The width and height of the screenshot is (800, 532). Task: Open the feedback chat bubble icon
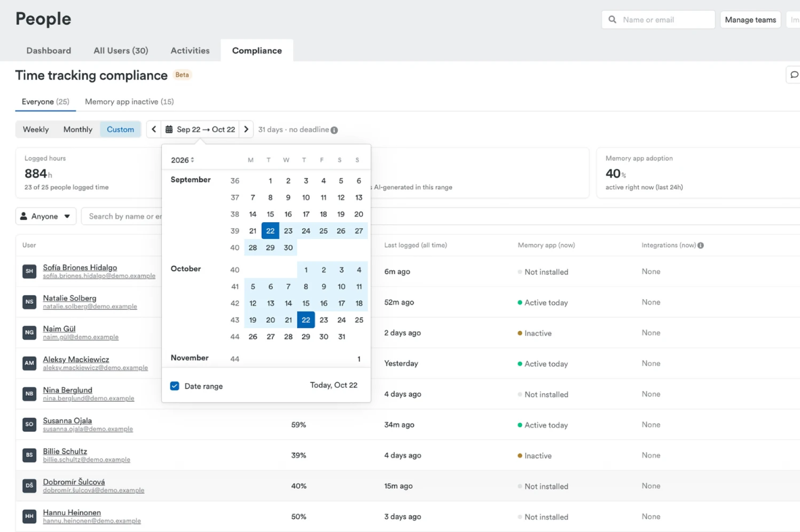click(x=794, y=75)
